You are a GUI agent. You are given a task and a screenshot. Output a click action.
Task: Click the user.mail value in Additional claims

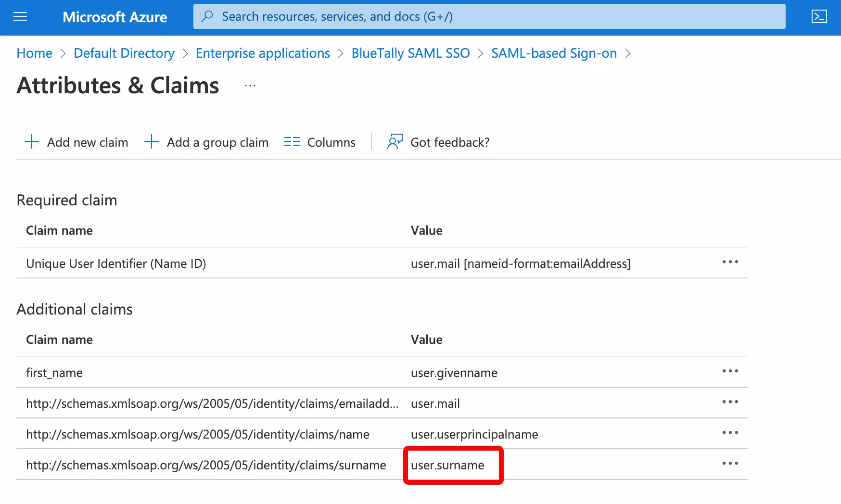[x=435, y=403]
